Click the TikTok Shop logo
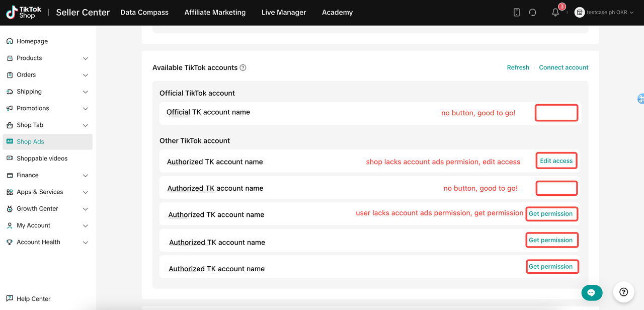Screen dimensions: 644x310 pos(24,13)
